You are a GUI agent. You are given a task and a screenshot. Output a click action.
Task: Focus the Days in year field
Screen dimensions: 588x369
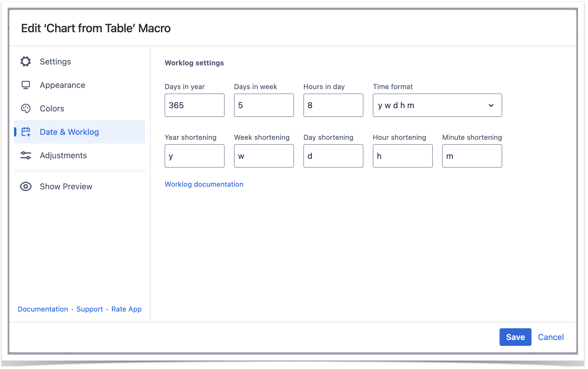click(x=194, y=105)
